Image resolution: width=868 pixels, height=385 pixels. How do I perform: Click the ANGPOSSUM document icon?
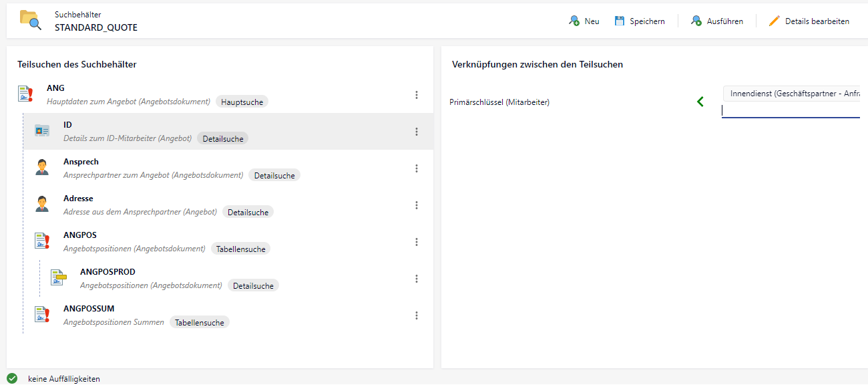(x=42, y=315)
